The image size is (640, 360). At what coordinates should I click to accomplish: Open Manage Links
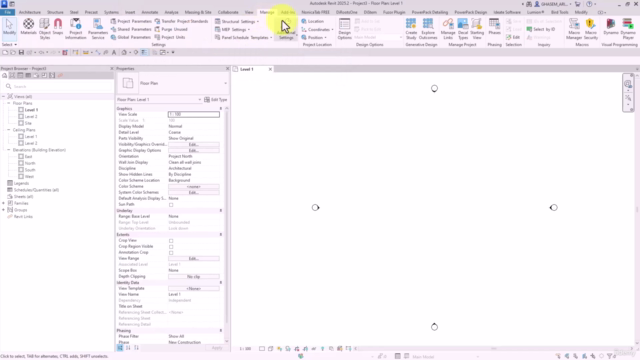(448, 28)
